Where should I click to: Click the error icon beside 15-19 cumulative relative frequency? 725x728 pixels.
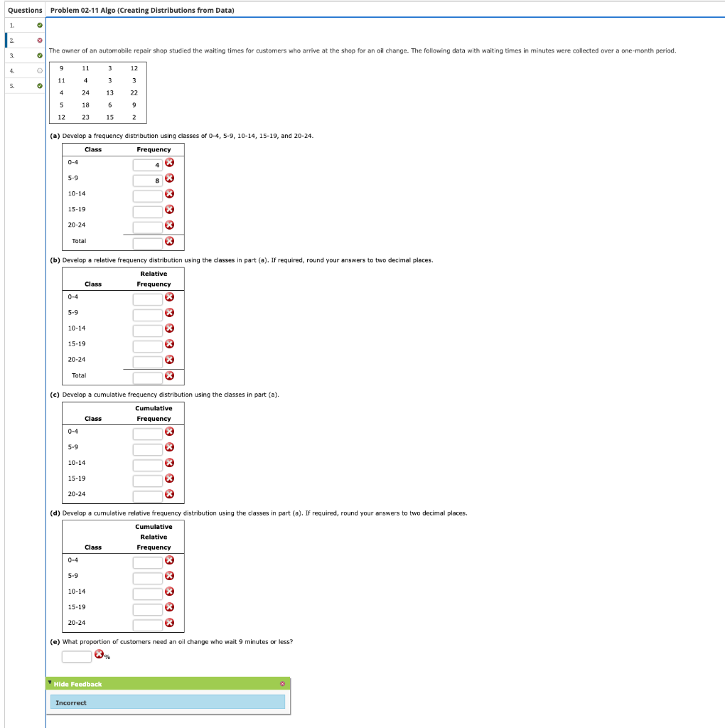(x=170, y=609)
